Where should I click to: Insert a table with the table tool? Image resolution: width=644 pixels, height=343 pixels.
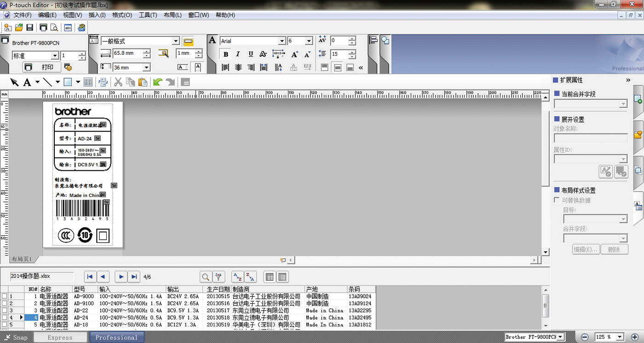tap(88, 82)
